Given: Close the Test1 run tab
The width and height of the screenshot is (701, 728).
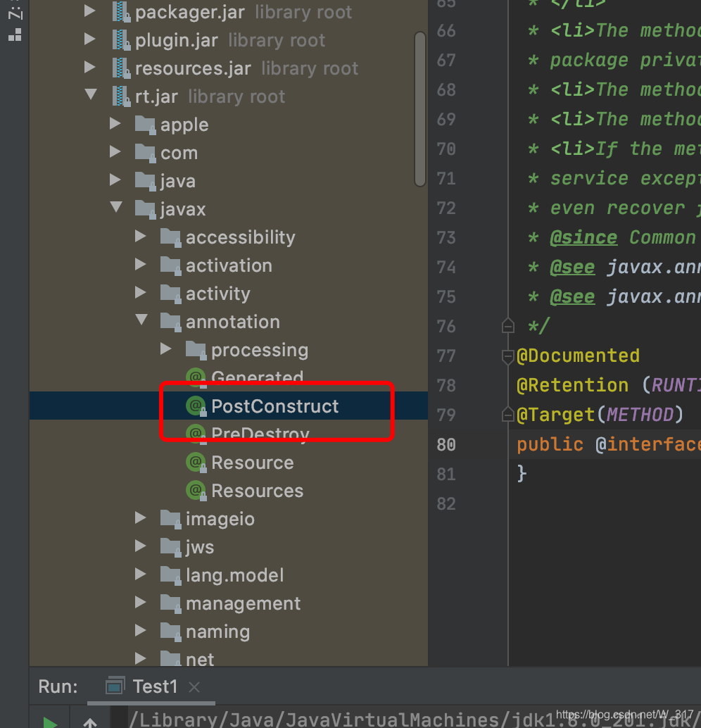Looking at the screenshot, I should coord(194,687).
